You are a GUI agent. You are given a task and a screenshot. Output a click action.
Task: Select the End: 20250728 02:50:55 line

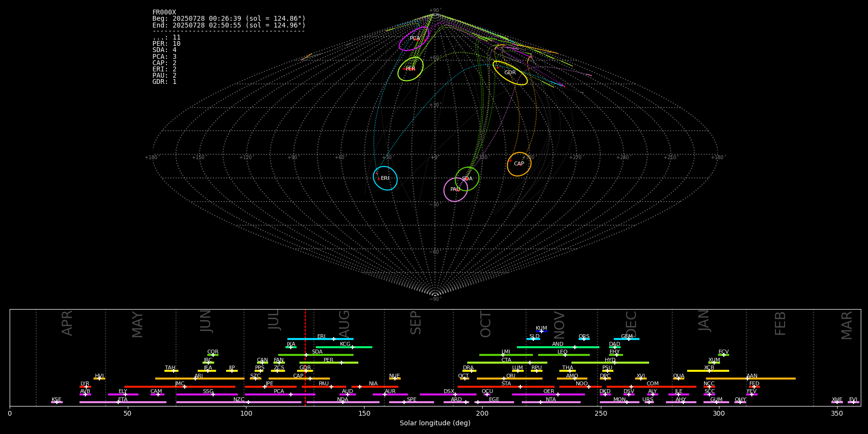point(229,25)
